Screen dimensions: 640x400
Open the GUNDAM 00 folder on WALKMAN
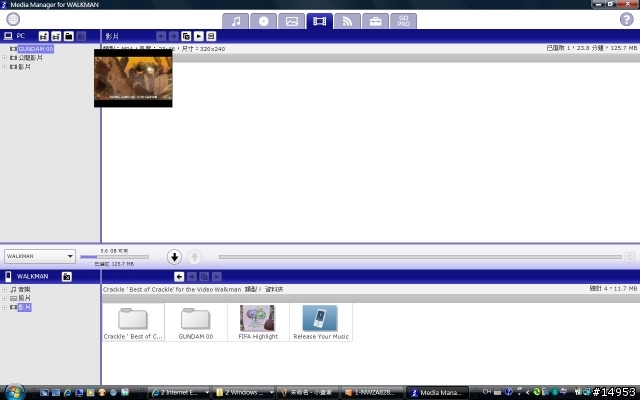click(196, 322)
